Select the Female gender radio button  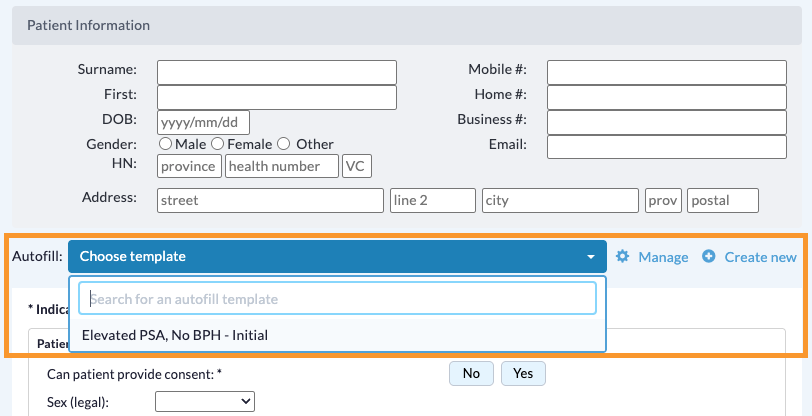tap(218, 144)
